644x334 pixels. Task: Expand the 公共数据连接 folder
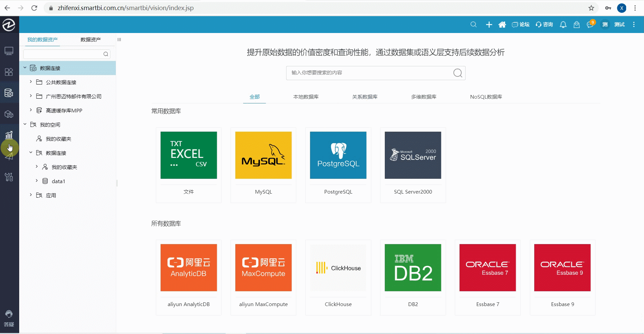coord(31,82)
